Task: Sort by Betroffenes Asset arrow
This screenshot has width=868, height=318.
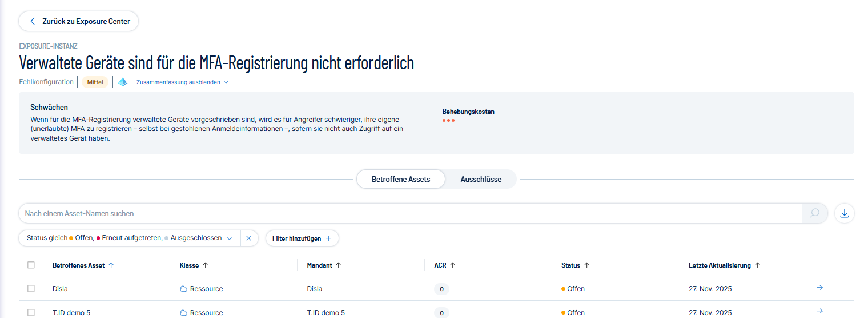Action: [x=111, y=265]
